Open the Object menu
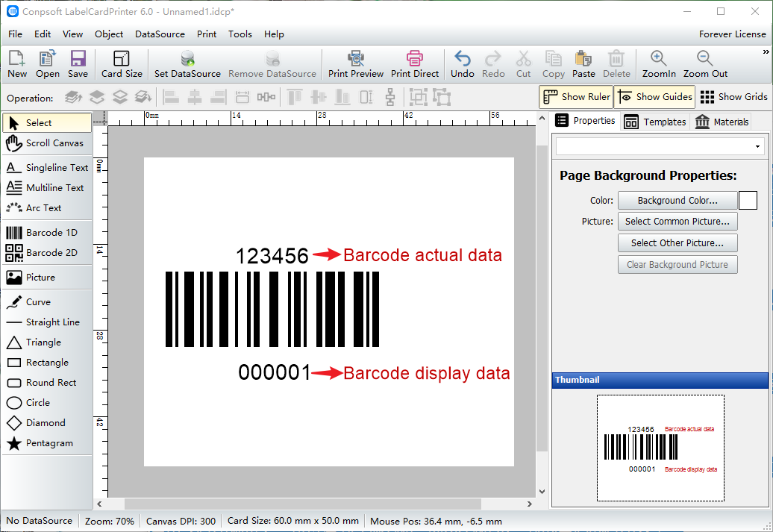This screenshot has height=532, width=773. [x=109, y=34]
